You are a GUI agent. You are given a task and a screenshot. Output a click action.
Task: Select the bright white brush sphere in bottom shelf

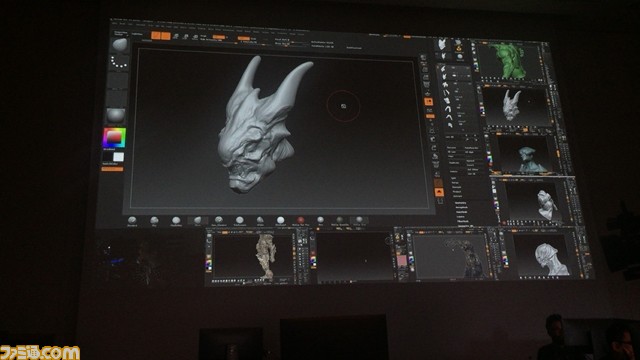tap(280, 221)
